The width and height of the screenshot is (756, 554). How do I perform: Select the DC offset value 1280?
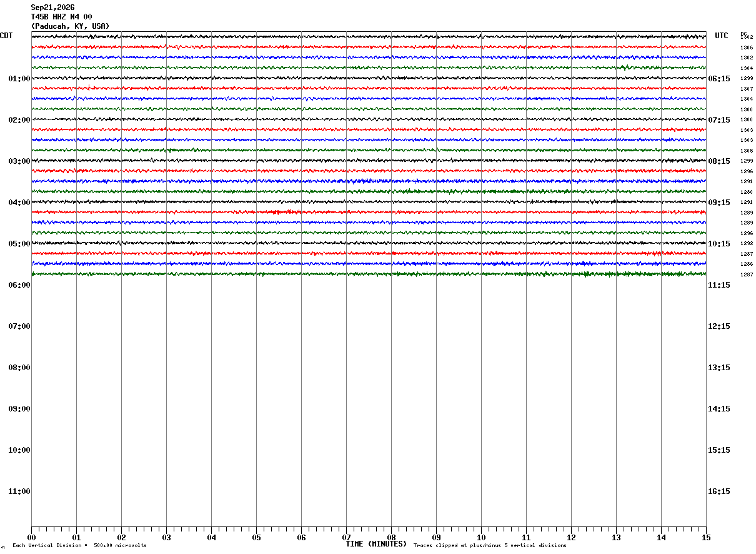[x=747, y=192]
